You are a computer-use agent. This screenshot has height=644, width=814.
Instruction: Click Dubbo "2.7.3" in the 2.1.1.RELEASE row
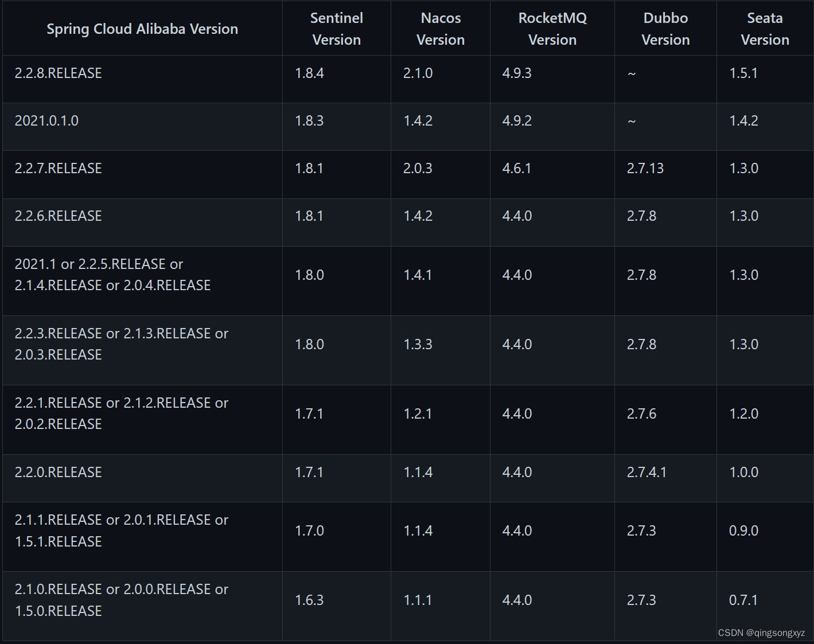click(x=641, y=531)
